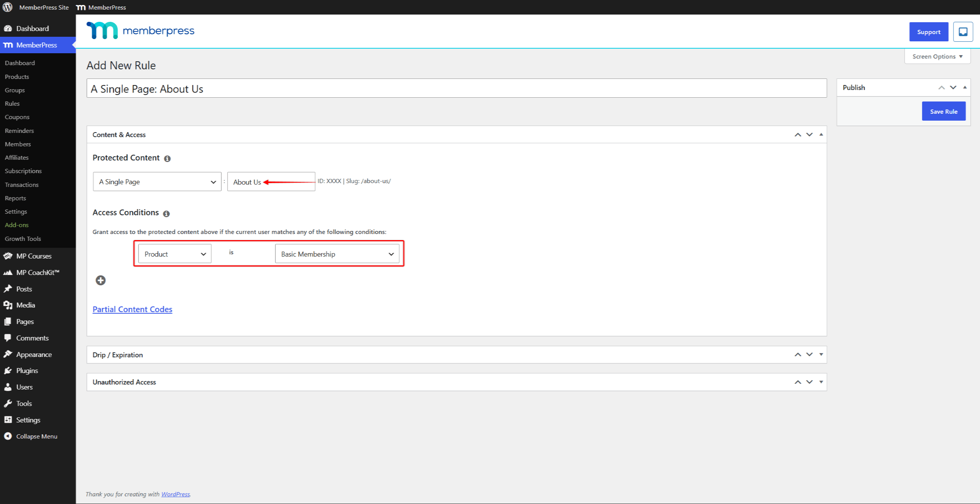Move Drip / Expiration panel up
The height and width of the screenshot is (504, 980).
798,355
